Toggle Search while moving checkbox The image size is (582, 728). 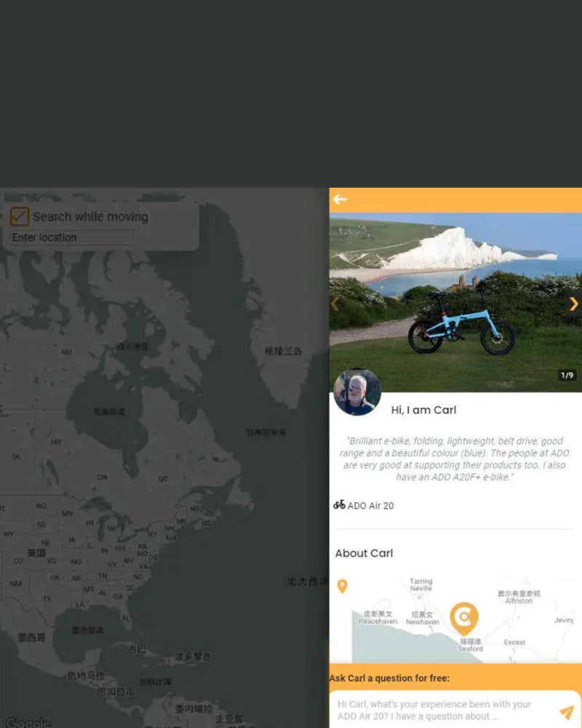point(20,216)
